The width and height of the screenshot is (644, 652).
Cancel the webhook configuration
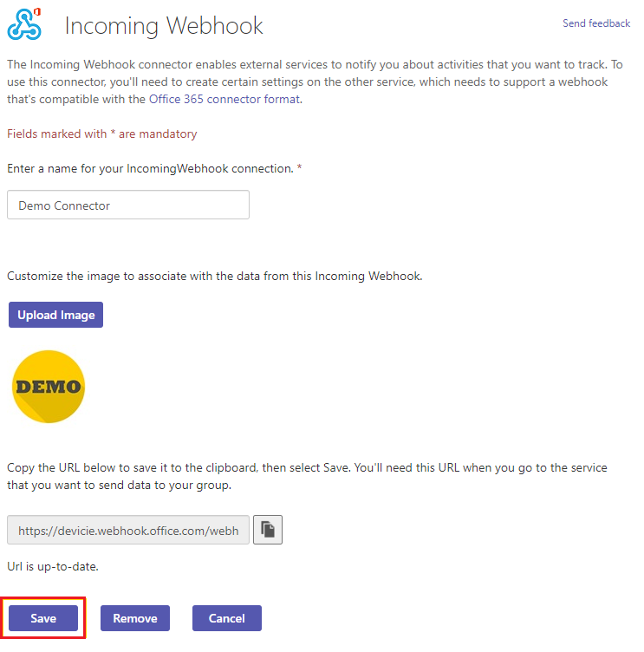(227, 618)
